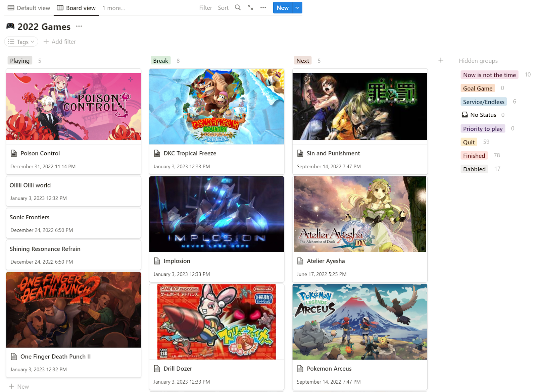Screen dimensions: 537x392
Task: Click the search magnifier icon
Action: [x=238, y=7]
